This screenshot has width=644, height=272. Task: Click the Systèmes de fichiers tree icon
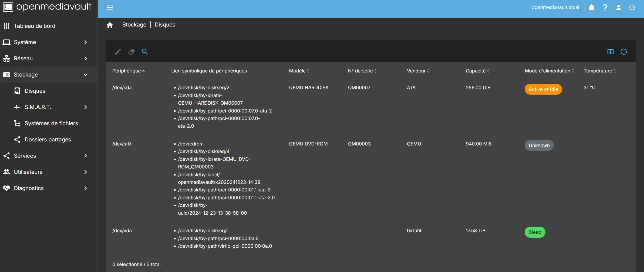(x=17, y=123)
